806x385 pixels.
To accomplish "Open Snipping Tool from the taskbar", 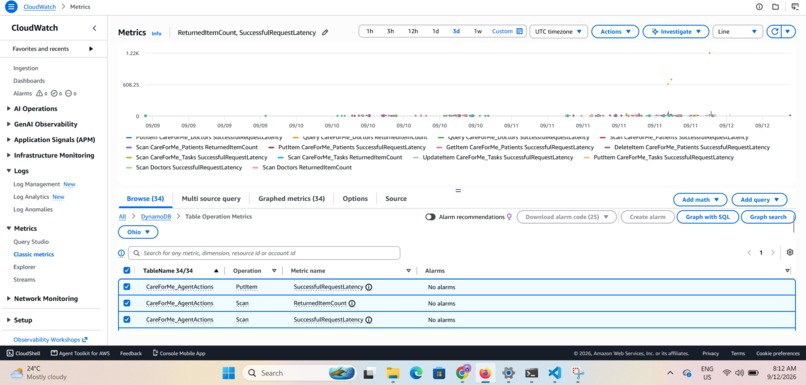I will click(578, 373).
